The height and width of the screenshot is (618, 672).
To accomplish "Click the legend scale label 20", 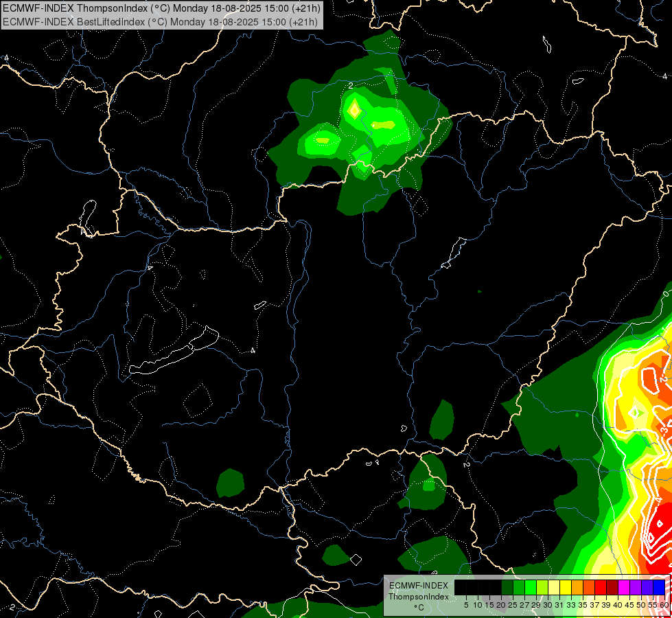I will coord(502,605).
